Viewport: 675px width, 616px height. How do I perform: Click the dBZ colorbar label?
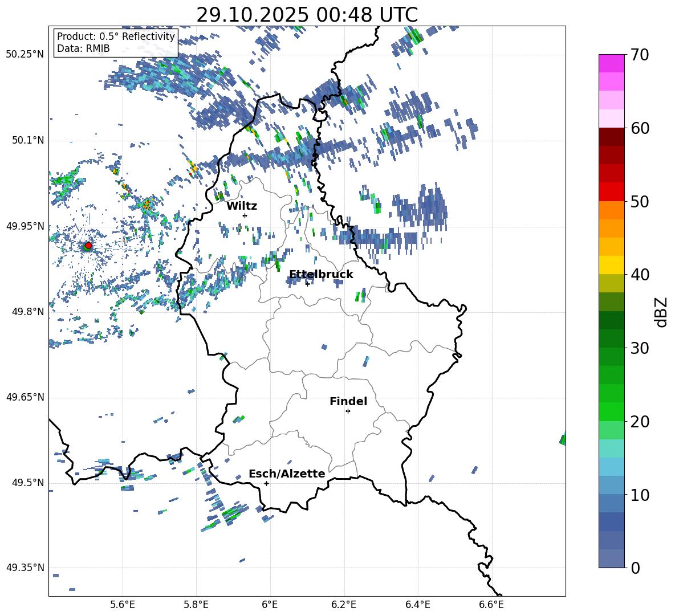coord(661,312)
